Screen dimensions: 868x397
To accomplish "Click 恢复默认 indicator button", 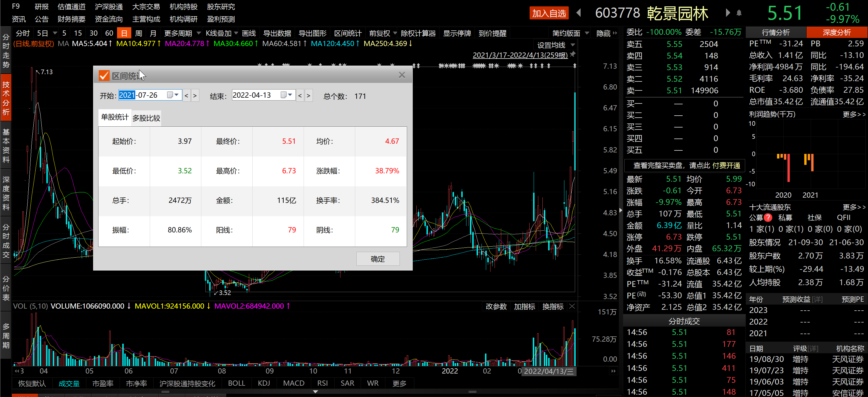I will pyautogui.click(x=32, y=383).
